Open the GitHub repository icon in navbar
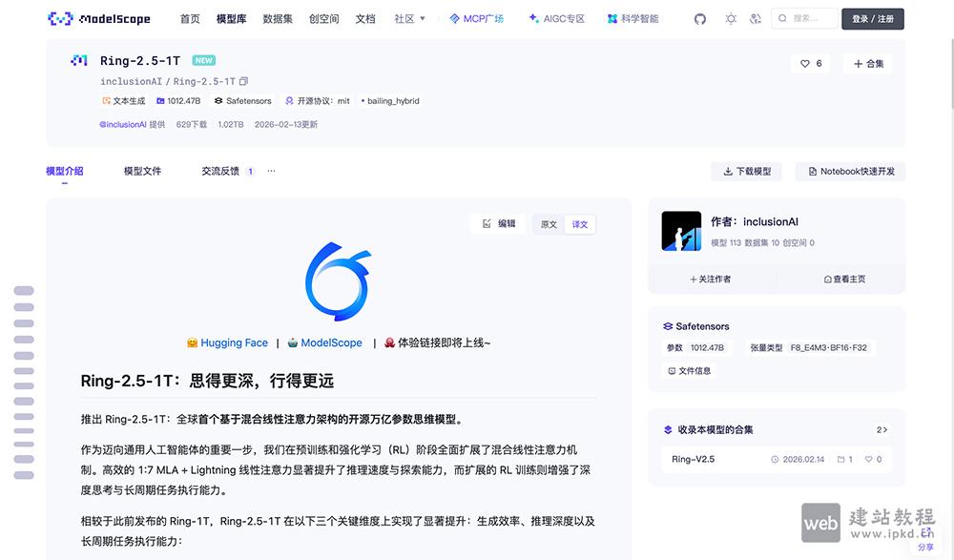Screen dimensions: 954x560 (x=699, y=18)
